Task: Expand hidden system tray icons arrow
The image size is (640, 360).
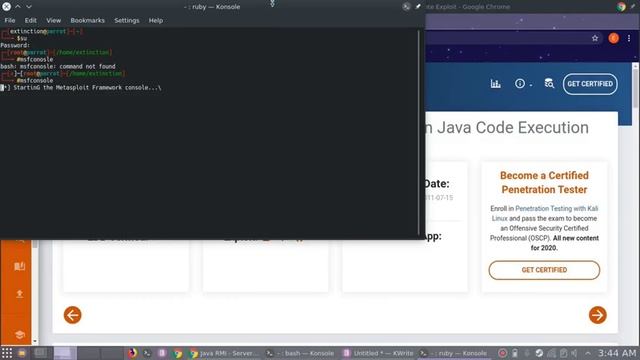Action: tap(587, 353)
